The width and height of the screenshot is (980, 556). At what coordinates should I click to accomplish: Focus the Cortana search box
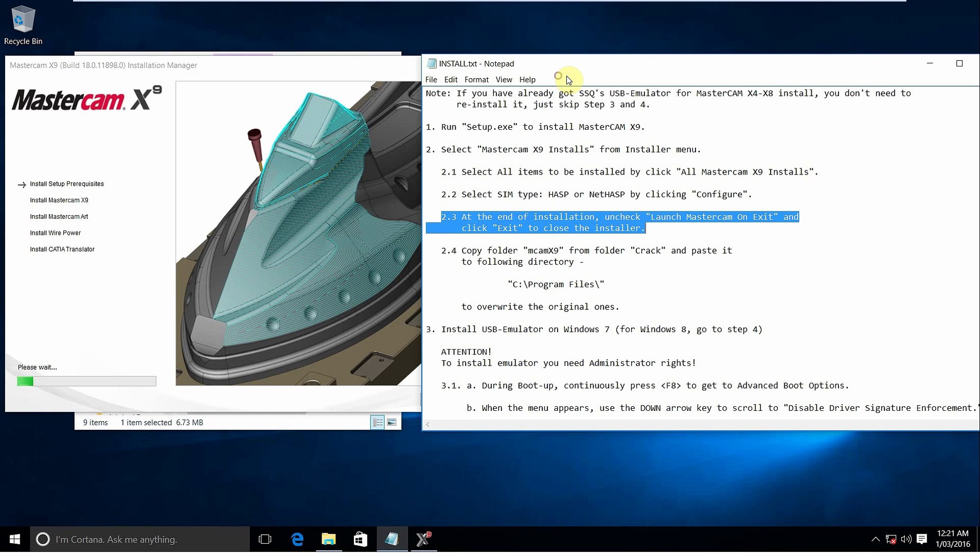(140, 539)
